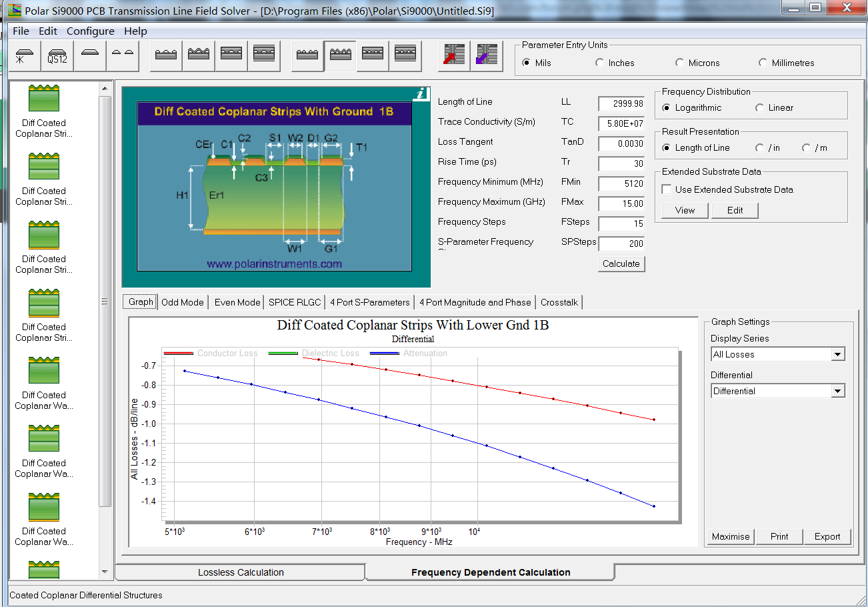868x607 pixels.
Task: Select the '/ in' result presentation option
Action: pyautogui.click(x=760, y=147)
